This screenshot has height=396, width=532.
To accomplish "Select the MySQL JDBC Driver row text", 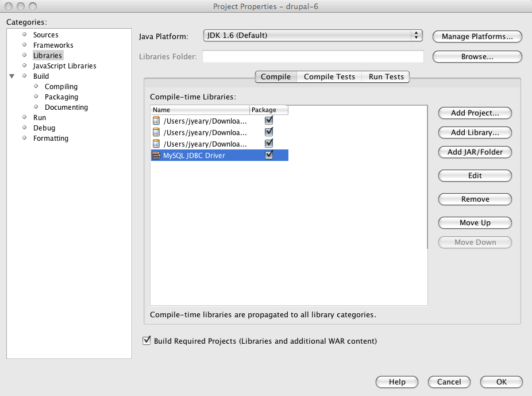I will click(x=194, y=155).
